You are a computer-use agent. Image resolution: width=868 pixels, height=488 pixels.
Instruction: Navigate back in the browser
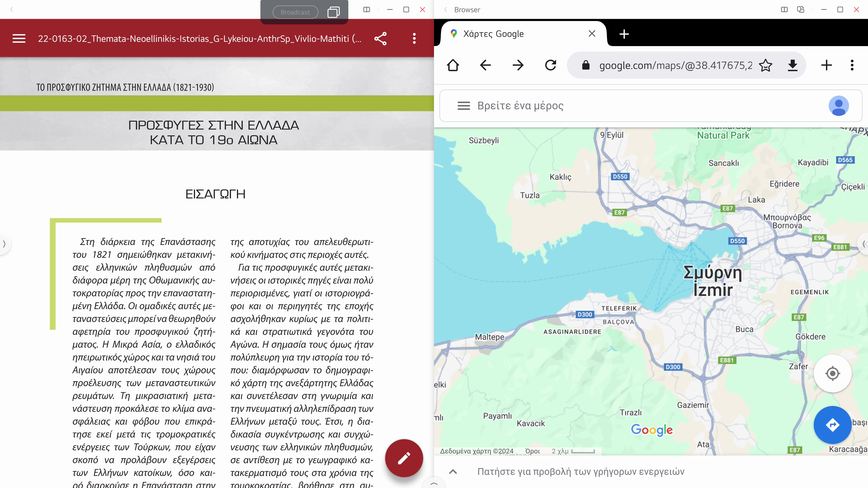click(485, 65)
